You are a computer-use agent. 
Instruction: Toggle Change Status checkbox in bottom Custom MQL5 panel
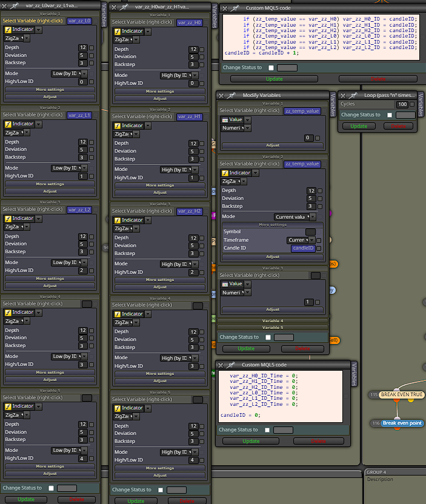pyautogui.click(x=267, y=430)
